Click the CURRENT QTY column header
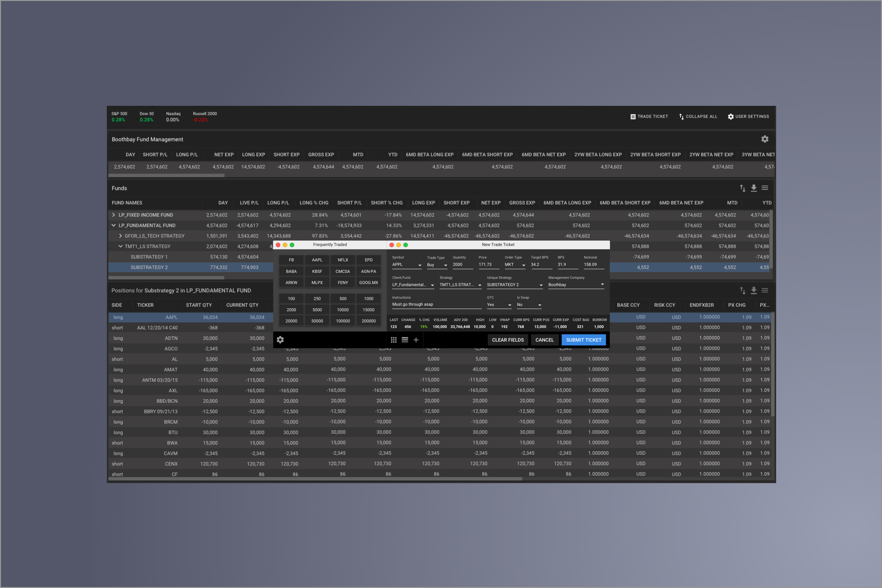 242,305
